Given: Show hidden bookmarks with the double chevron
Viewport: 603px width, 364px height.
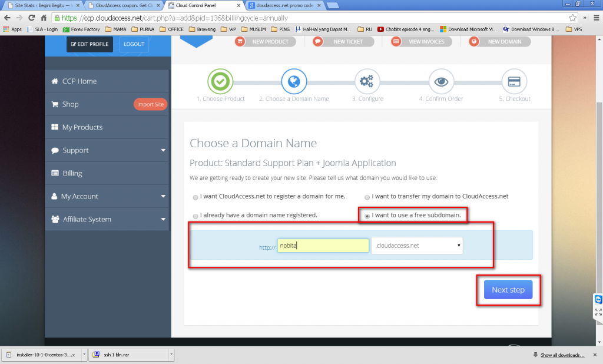Looking at the screenshot, I should [585, 18].
